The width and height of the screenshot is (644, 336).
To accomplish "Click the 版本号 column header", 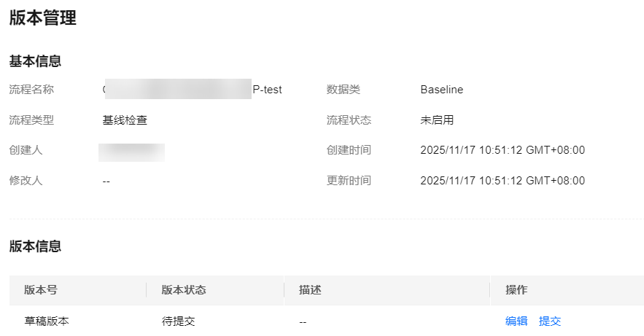I will [x=41, y=290].
